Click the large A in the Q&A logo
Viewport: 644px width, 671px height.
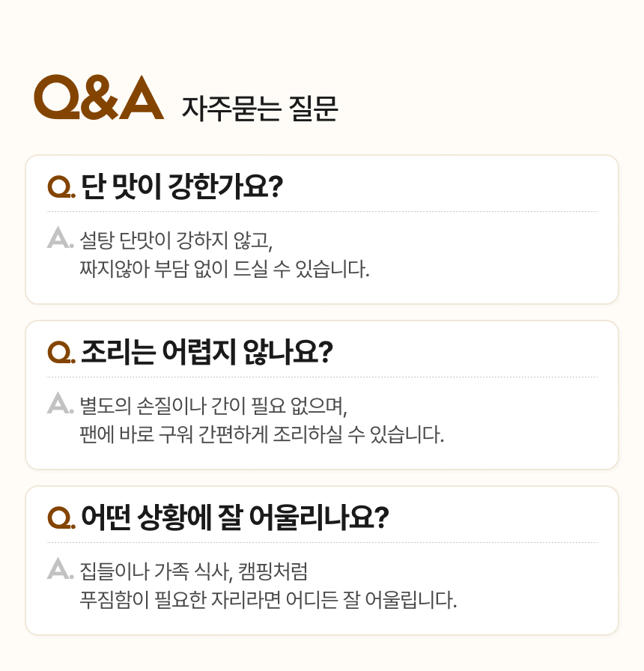pos(141,97)
